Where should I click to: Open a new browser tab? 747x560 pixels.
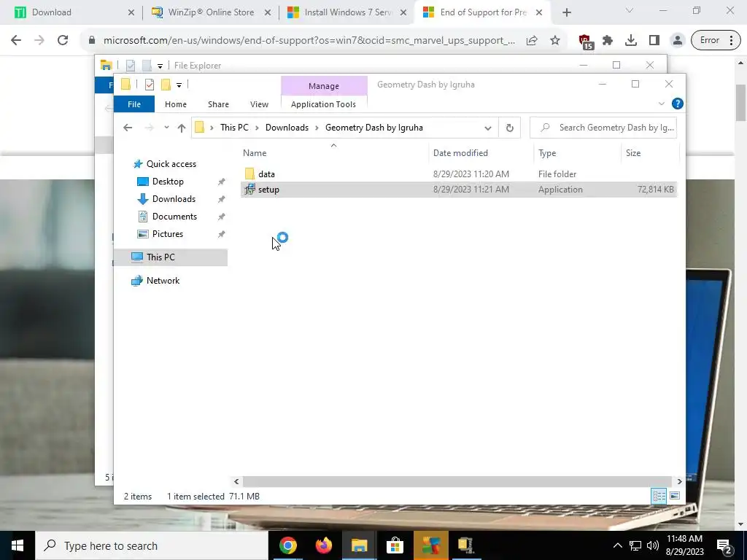[566, 12]
